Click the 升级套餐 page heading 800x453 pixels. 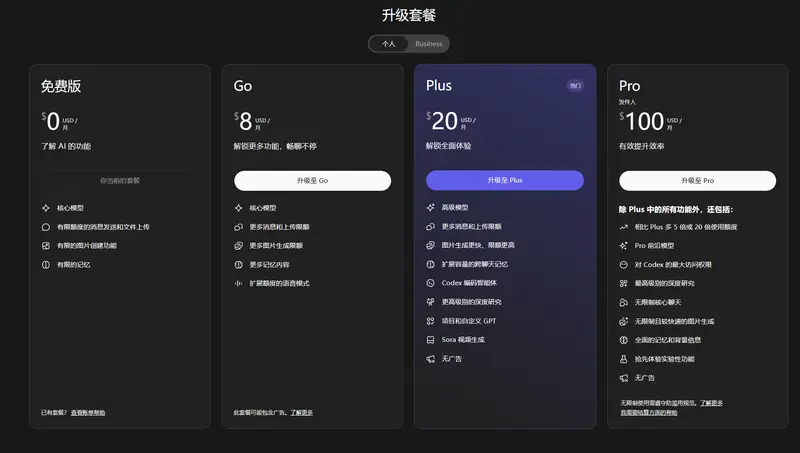click(x=409, y=15)
